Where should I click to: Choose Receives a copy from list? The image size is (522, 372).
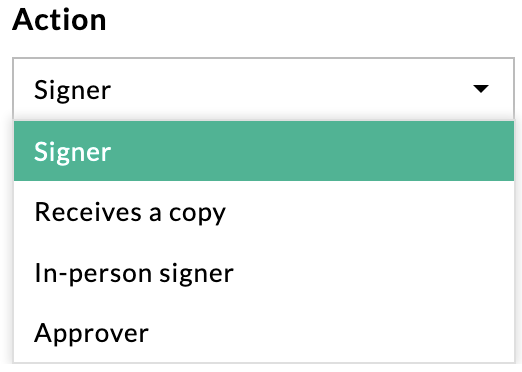264,212
